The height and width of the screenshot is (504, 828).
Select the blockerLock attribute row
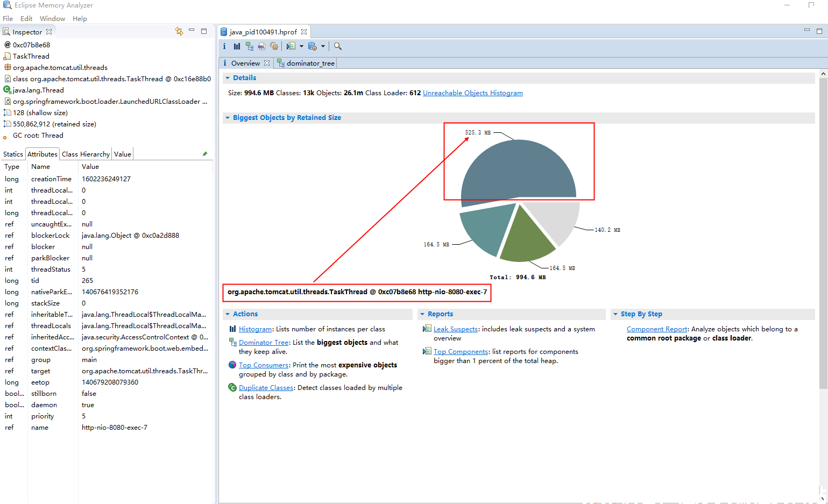click(107, 235)
